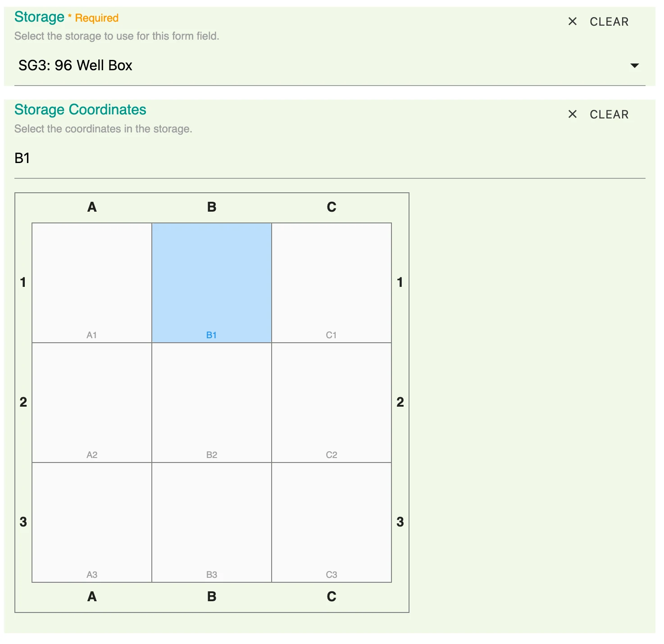Select well B3 in storage grid

212,522
